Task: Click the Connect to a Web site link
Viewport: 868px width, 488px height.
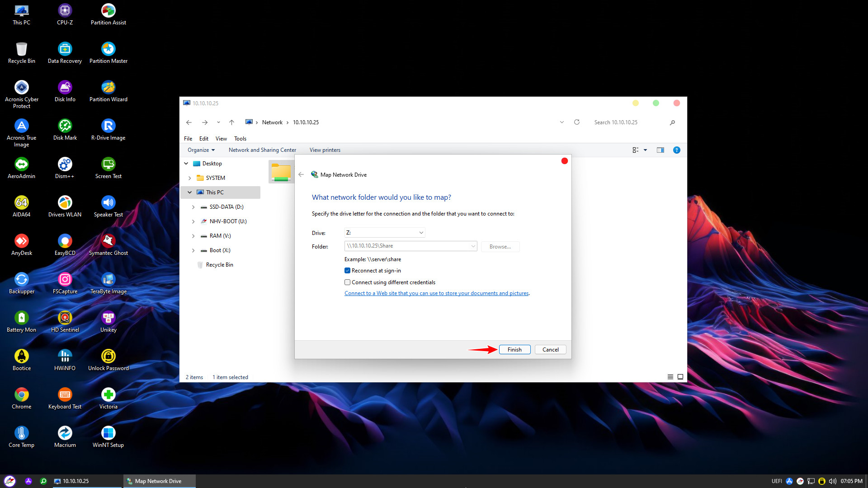Action: pos(436,293)
